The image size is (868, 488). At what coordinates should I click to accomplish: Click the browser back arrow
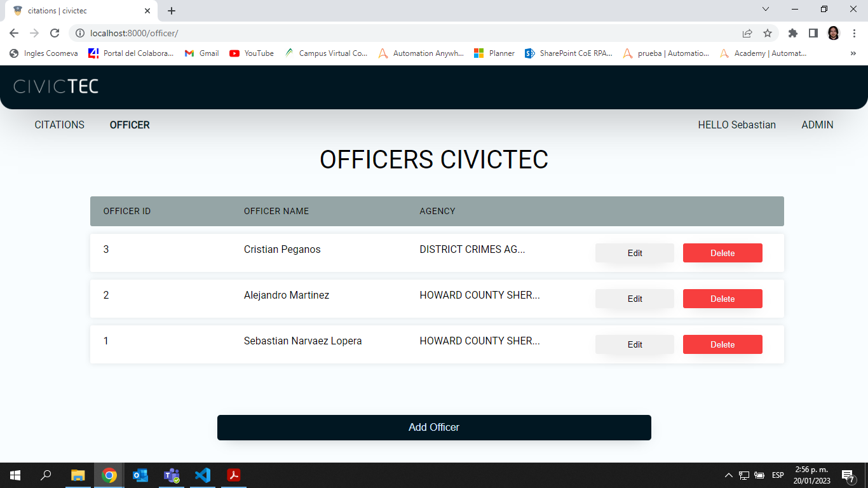14,33
